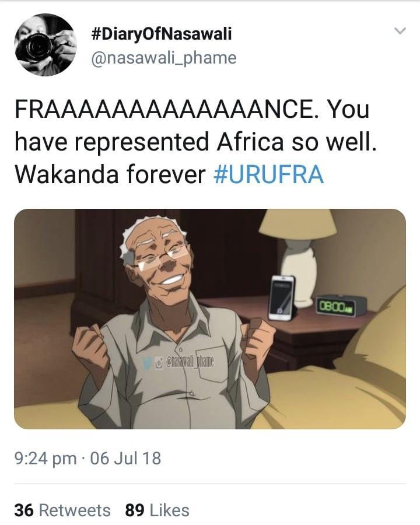Image resolution: width=420 pixels, height=525 pixels.
Task: Click the smartphone on the nightstand
Action: [x=282, y=297]
